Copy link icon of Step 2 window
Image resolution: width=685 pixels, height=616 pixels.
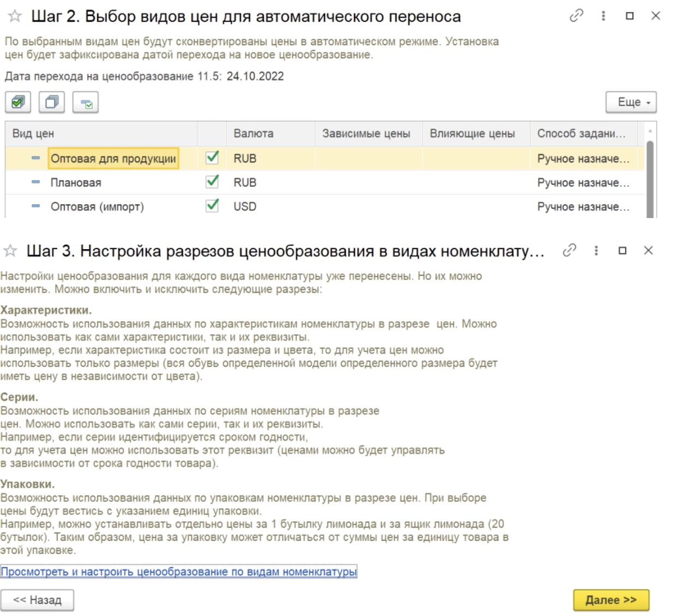coord(576,16)
